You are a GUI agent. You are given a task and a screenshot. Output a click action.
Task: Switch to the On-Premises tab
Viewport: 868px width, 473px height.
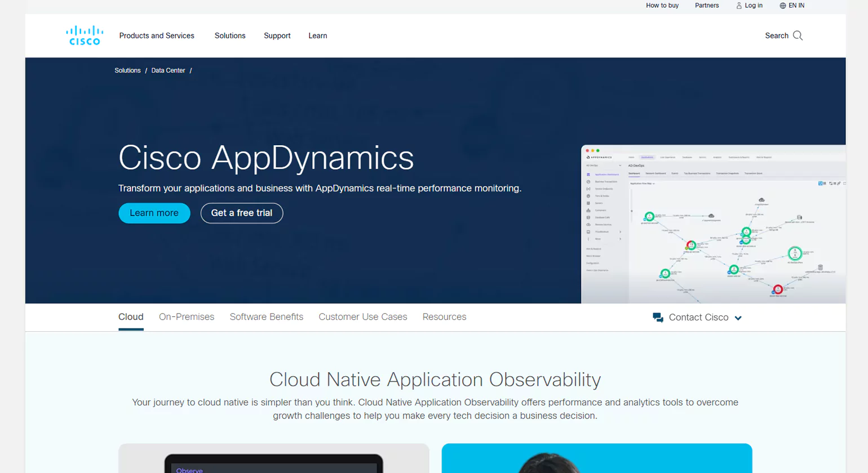(187, 316)
